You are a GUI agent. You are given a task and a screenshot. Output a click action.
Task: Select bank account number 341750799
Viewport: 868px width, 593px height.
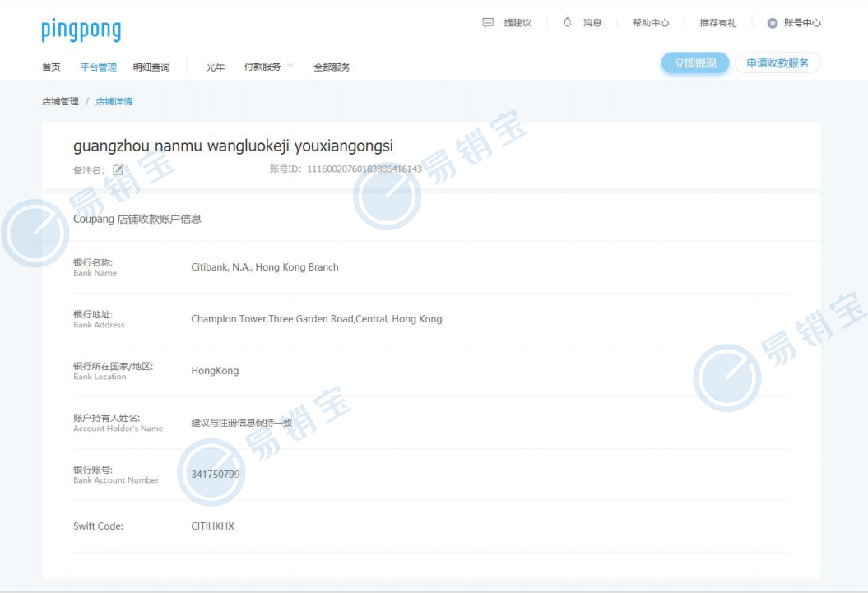[x=216, y=474]
